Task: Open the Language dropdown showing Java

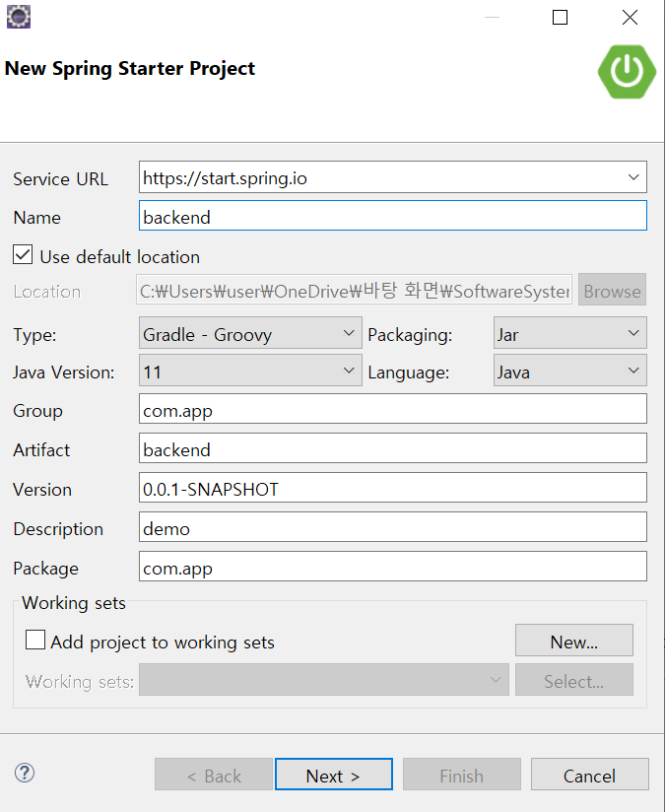Action: pyautogui.click(x=633, y=372)
